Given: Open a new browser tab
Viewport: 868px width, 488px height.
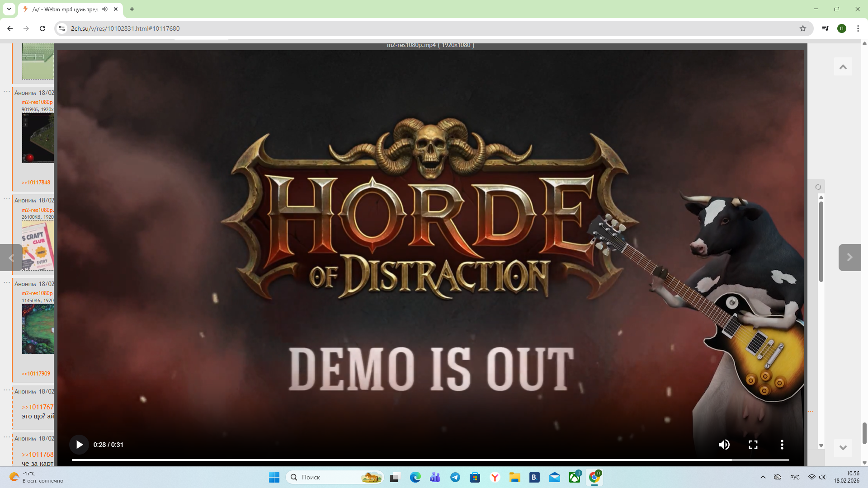Looking at the screenshot, I should click(132, 9).
